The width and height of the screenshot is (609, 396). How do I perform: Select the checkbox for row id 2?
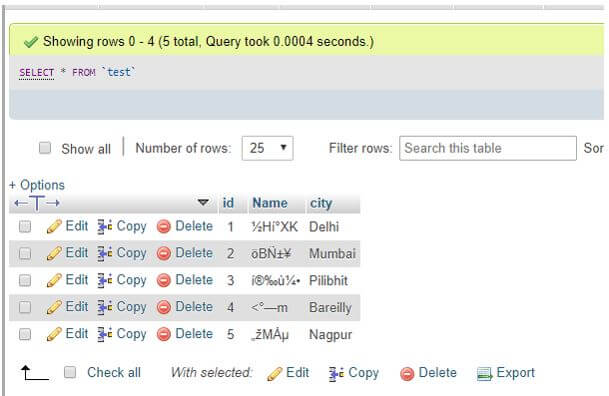point(25,254)
